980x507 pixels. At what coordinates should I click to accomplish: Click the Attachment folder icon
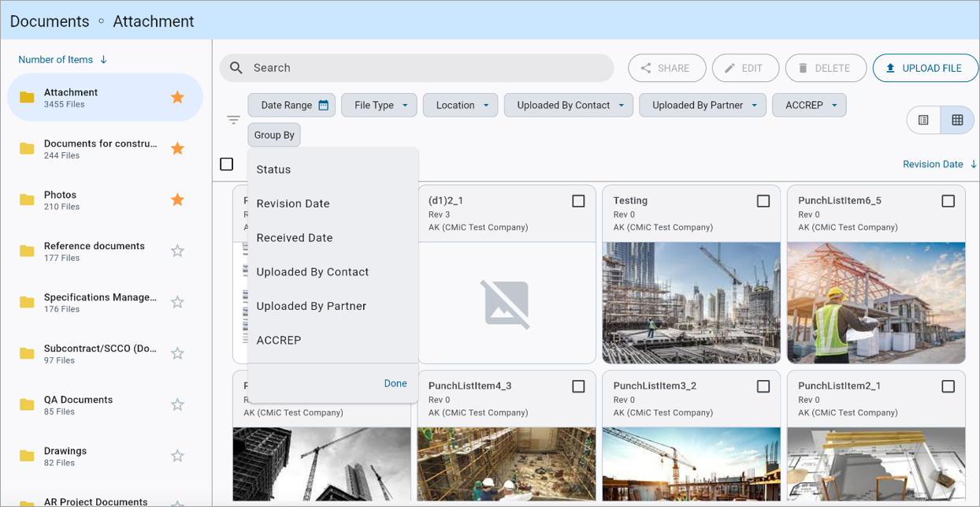pyautogui.click(x=27, y=97)
